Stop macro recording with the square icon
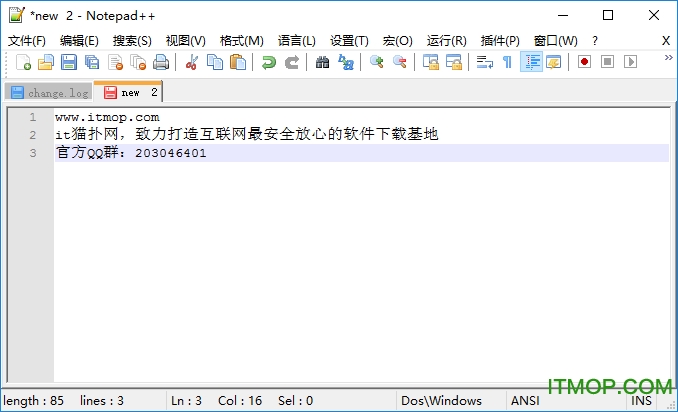Image resolution: width=678 pixels, height=412 pixels. (x=608, y=62)
